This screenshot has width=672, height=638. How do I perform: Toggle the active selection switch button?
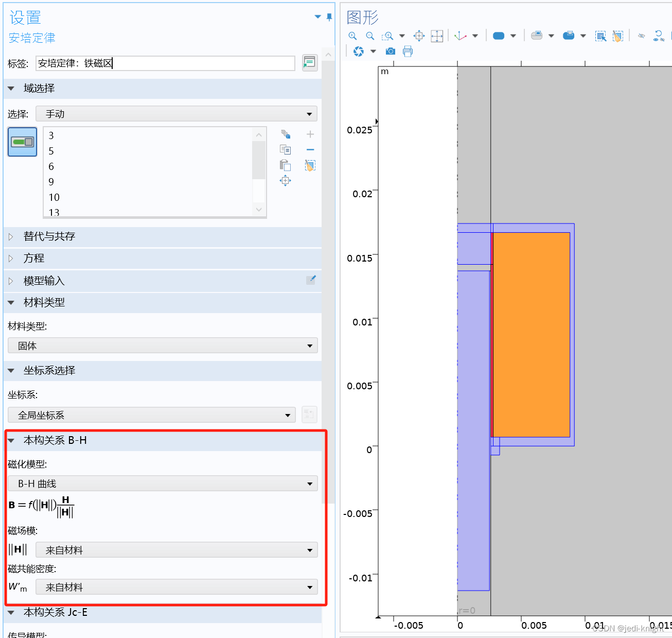22,142
